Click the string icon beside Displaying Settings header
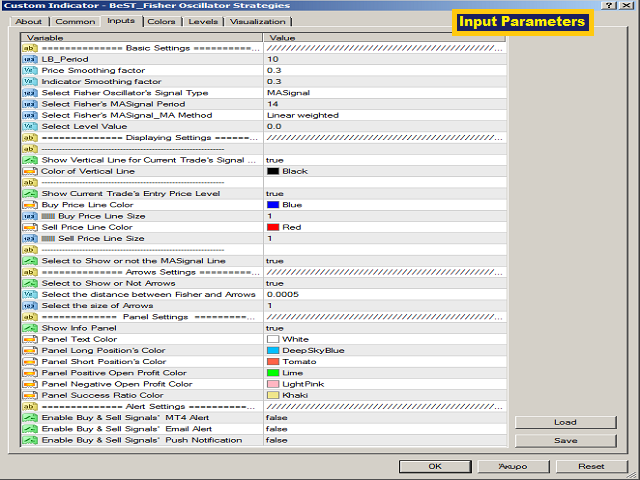This screenshot has width=640, height=480. coord(30,138)
